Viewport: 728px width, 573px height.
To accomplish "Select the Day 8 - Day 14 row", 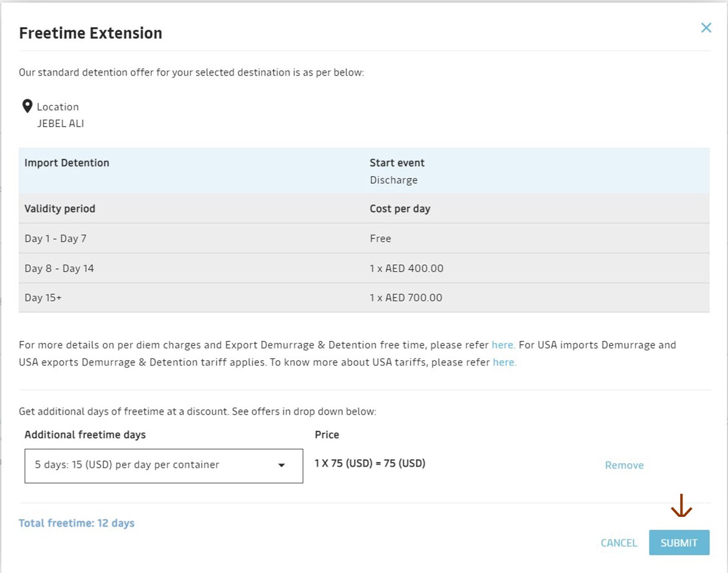I will point(59,268).
